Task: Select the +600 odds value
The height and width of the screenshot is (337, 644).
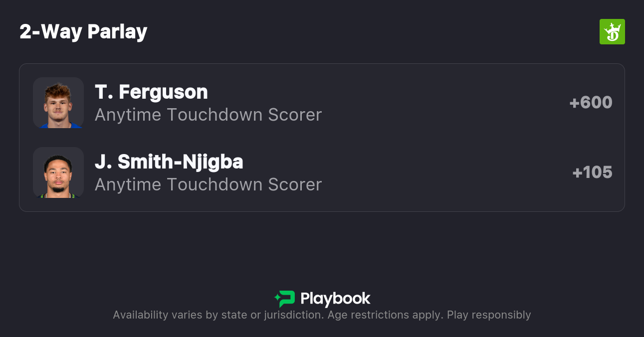Action: [591, 103]
